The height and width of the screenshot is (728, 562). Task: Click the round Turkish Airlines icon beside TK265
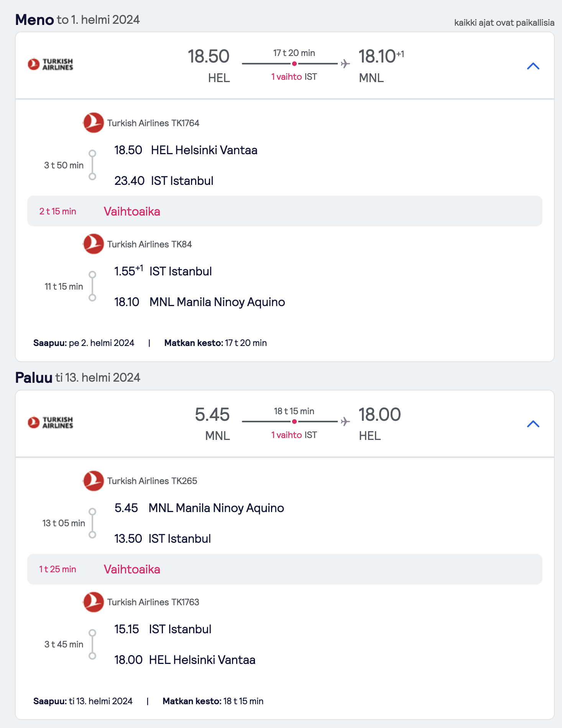(x=94, y=481)
